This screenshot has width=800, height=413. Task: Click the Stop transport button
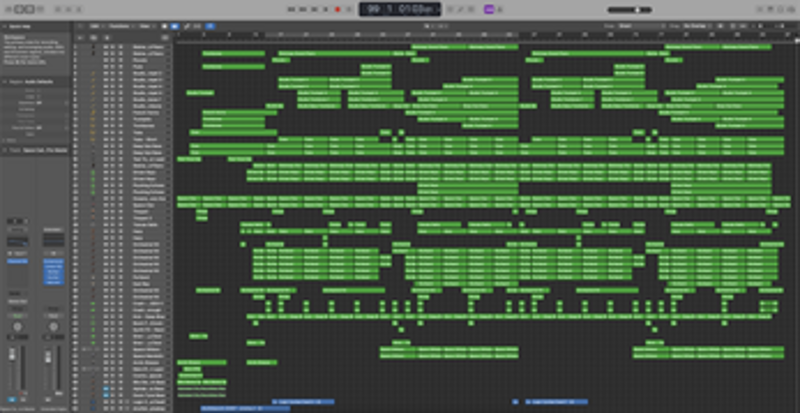coord(314,9)
